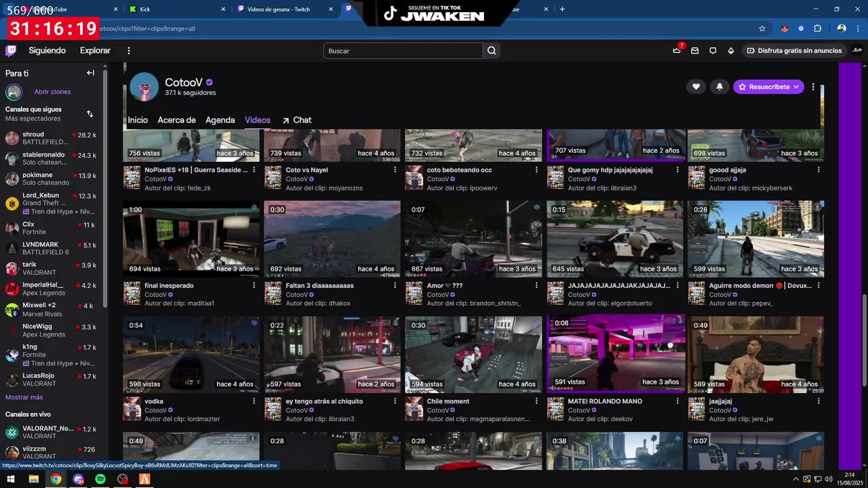This screenshot has height=488, width=868.
Task: Click 'Abrir stories' link
Action: (x=52, y=91)
